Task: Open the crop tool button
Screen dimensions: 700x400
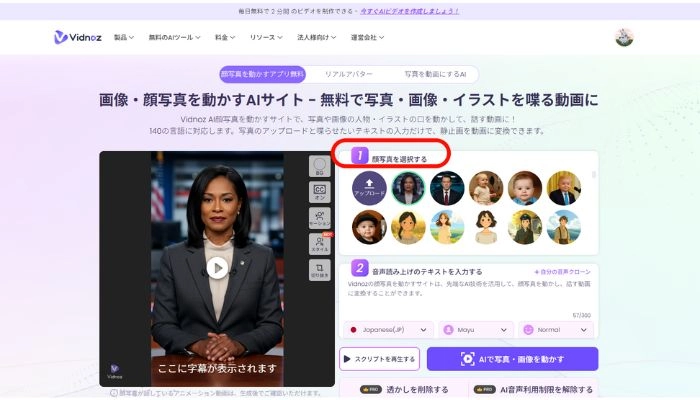Action: (320, 270)
